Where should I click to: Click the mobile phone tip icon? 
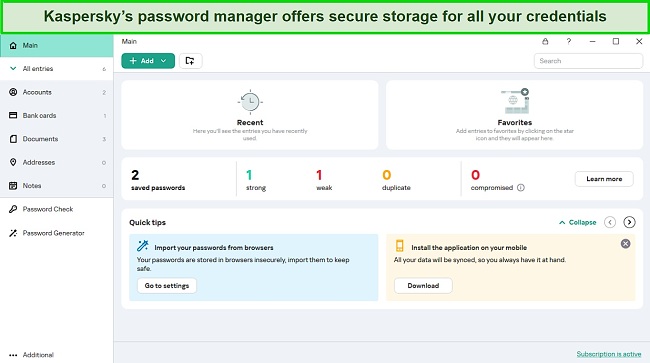(400, 246)
